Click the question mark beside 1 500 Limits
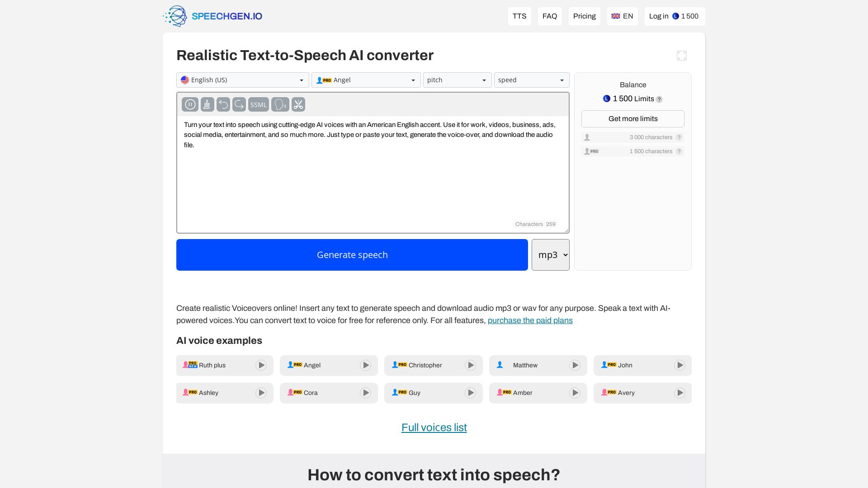The image size is (868, 488). (x=659, y=99)
